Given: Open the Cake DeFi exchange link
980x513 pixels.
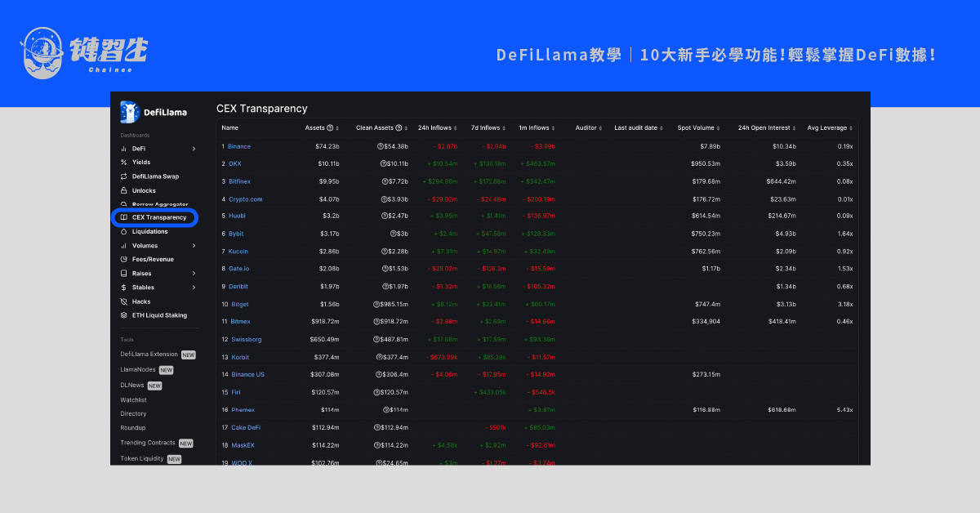Looking at the screenshot, I should pyautogui.click(x=246, y=427).
